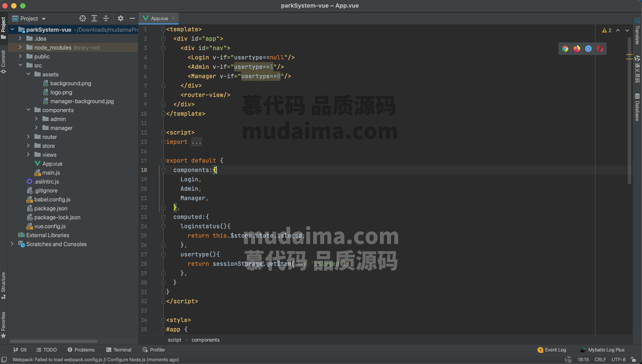Fold the template tag at line 1

click(x=164, y=29)
